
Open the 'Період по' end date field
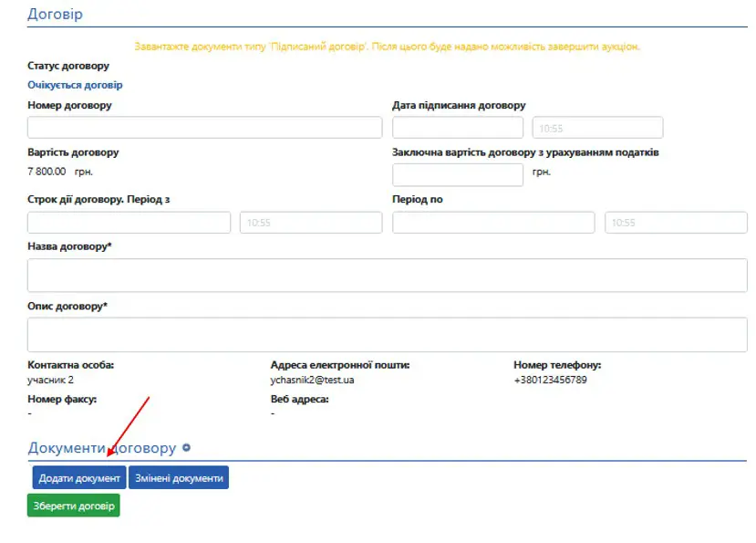493,223
